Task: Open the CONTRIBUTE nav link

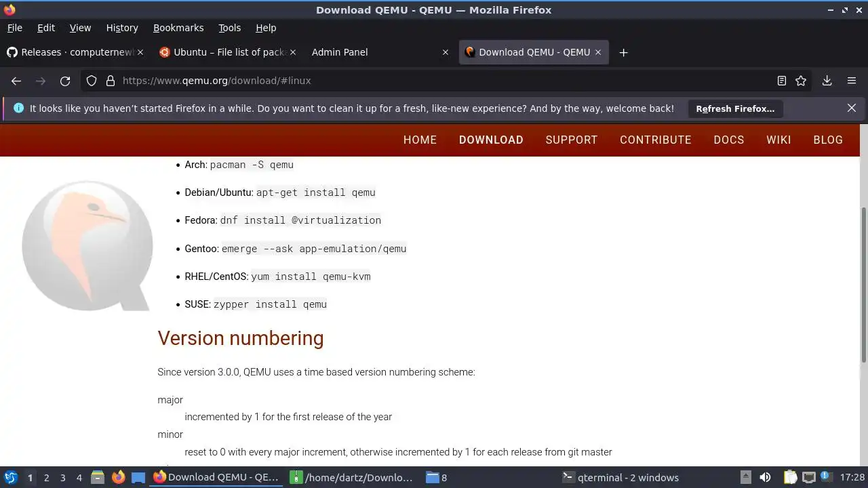Action: (656, 140)
